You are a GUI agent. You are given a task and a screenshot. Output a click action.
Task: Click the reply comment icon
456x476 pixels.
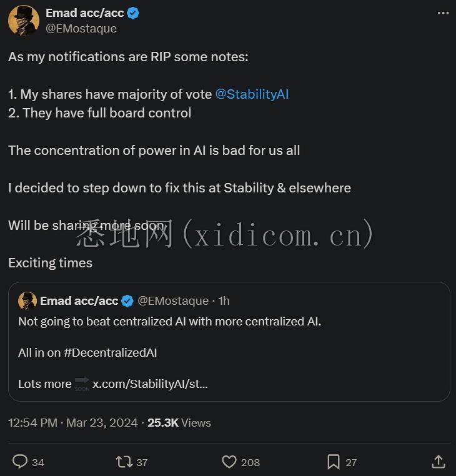point(20,462)
